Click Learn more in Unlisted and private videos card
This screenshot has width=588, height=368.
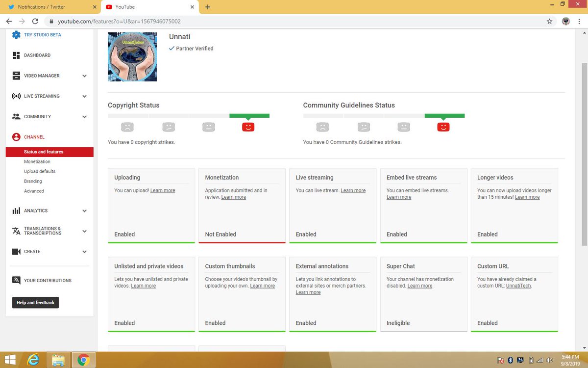coord(144,286)
